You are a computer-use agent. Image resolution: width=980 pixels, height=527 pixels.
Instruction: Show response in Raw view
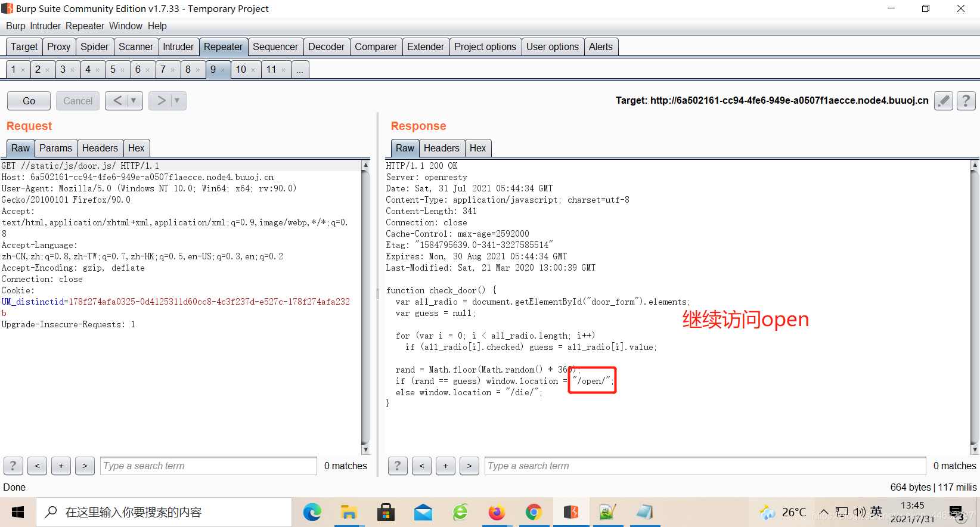point(405,148)
